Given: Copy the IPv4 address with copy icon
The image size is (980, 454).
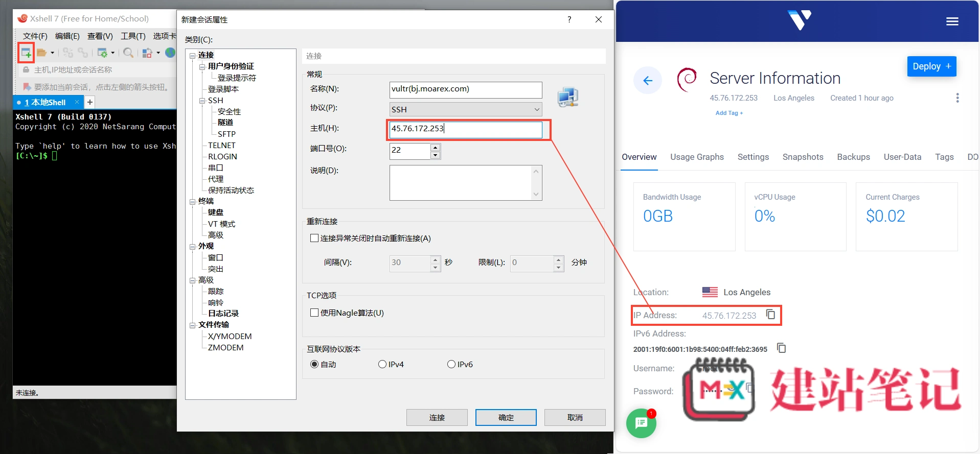Looking at the screenshot, I should (770, 315).
